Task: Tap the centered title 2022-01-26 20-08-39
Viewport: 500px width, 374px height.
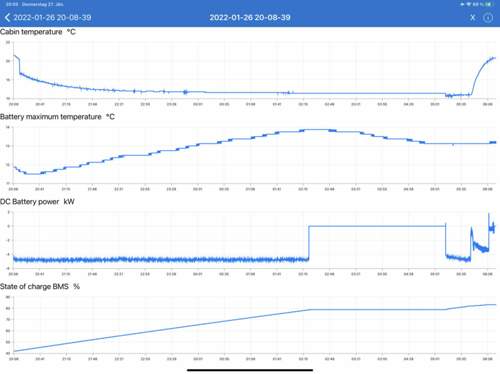Action: (250, 17)
